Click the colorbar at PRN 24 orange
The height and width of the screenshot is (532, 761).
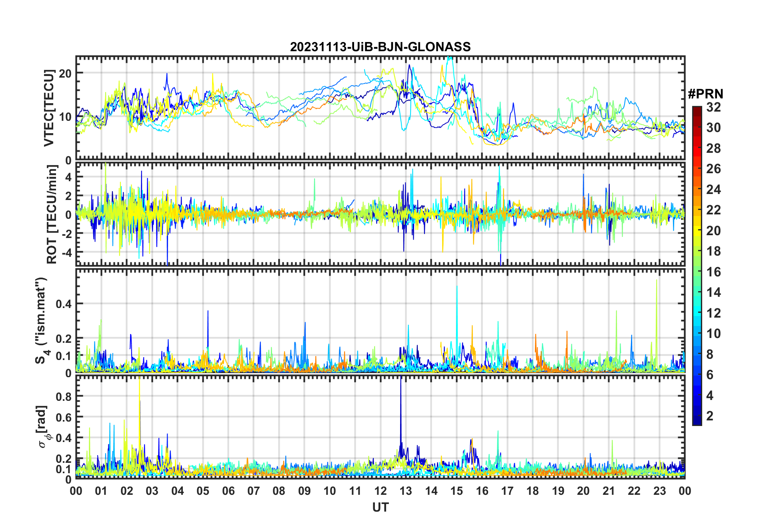(x=697, y=190)
